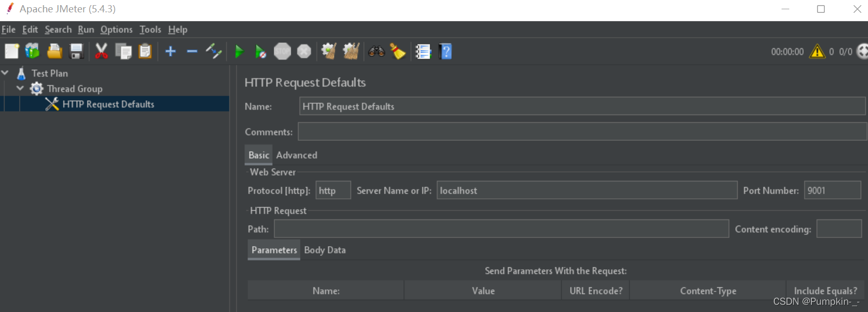Click the Protocol field containing http
868x312 pixels.
pos(333,190)
